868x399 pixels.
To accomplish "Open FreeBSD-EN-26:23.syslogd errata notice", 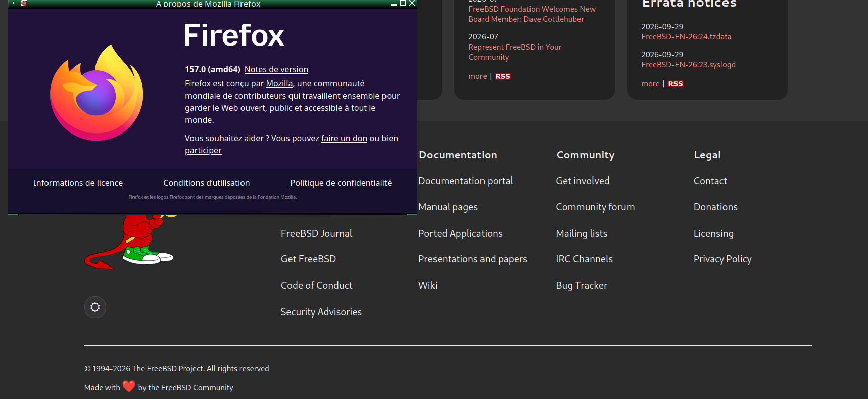I will (688, 65).
